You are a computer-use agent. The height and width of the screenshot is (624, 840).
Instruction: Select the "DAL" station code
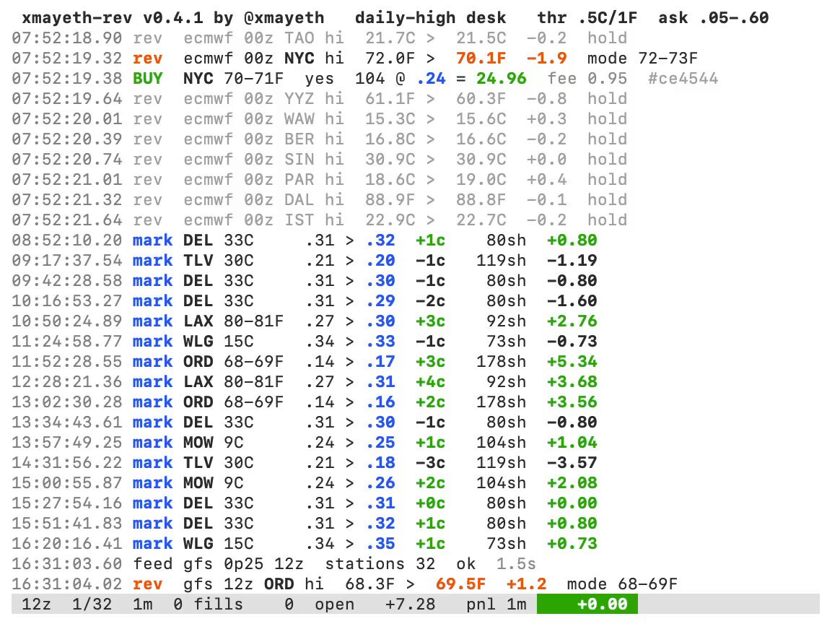299,200
